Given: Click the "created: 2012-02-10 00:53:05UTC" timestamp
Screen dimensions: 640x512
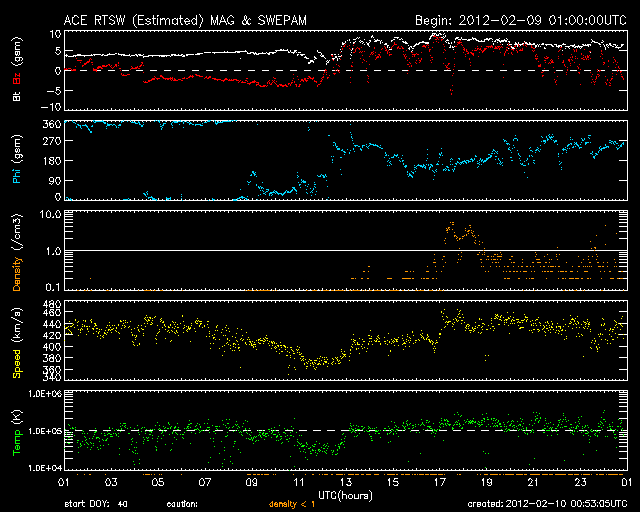Looking at the screenshot, I should click(x=547, y=504).
